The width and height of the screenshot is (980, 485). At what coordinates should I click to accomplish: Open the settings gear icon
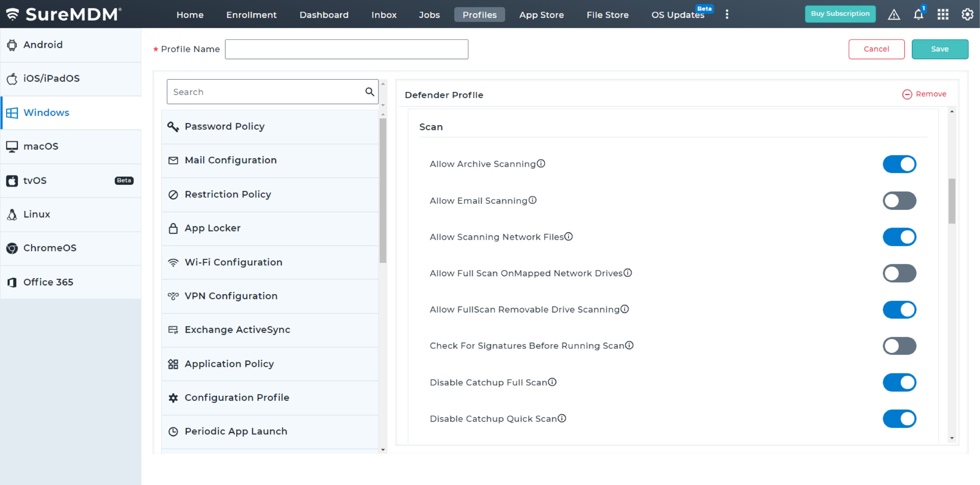point(967,15)
